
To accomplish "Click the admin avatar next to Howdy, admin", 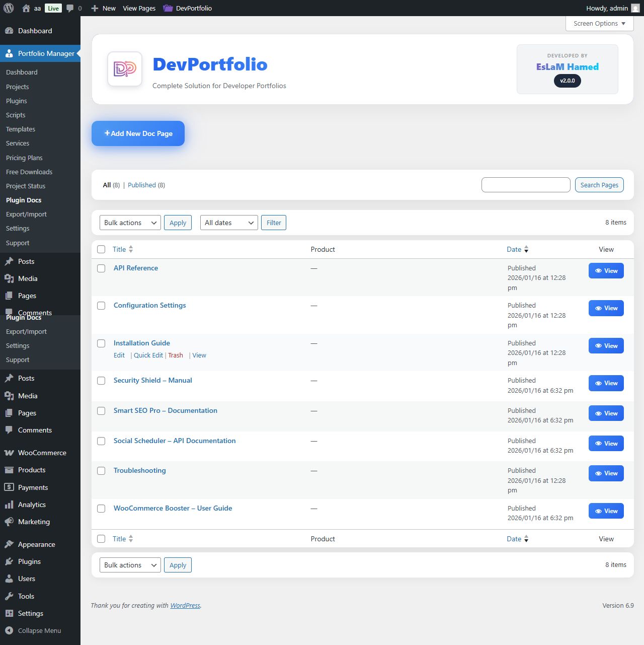I will [x=635, y=8].
